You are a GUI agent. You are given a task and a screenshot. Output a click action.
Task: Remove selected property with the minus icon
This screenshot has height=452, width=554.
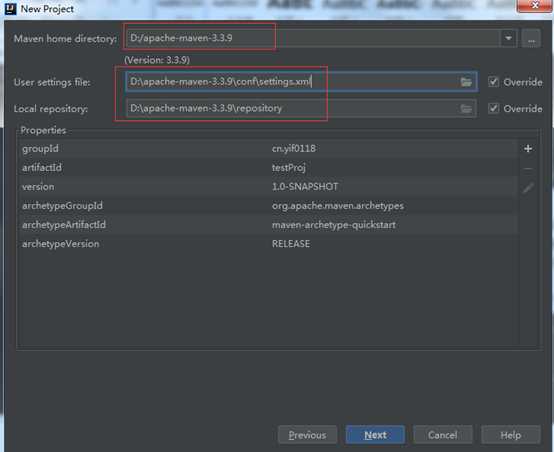tap(528, 169)
